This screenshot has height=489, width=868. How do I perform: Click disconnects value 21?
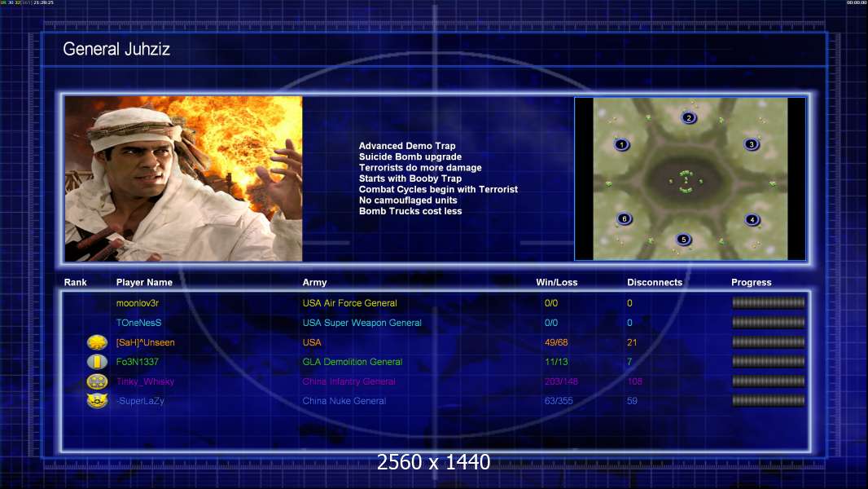(x=632, y=342)
